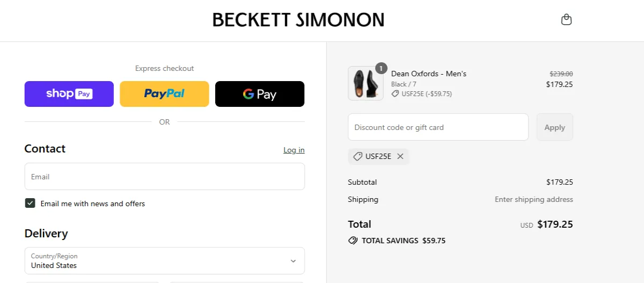The image size is (644, 283).
Task: Click the discount tag icon on USF25E chip
Action: [x=357, y=156]
